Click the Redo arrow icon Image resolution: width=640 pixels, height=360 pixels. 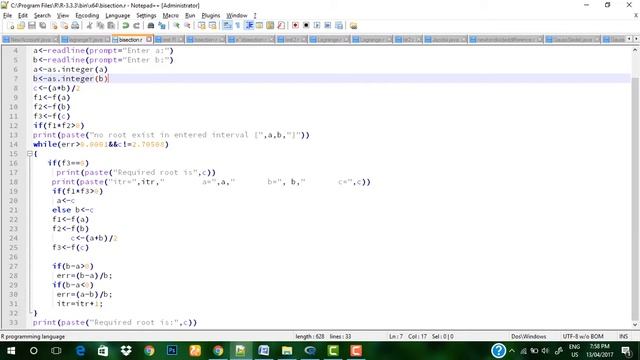coord(136,26)
